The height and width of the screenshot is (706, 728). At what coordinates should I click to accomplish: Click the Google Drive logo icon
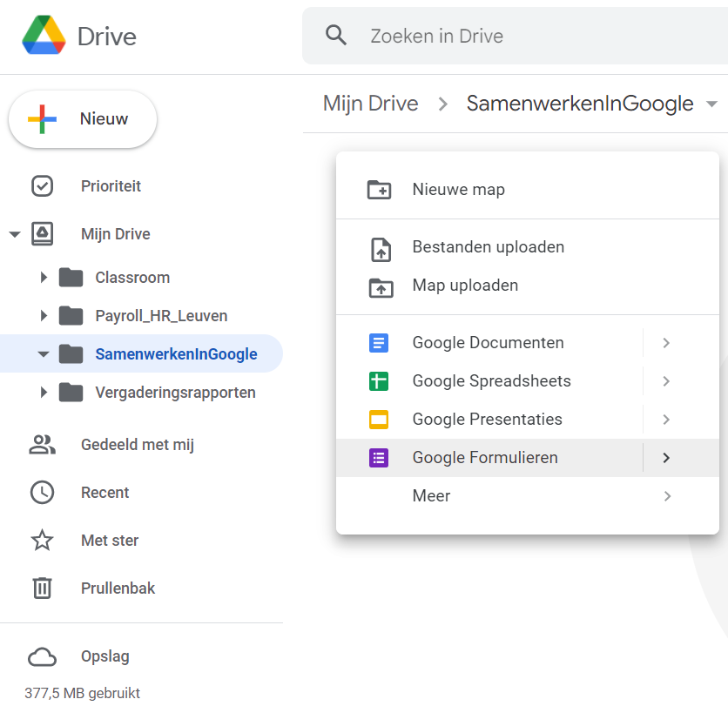44,36
